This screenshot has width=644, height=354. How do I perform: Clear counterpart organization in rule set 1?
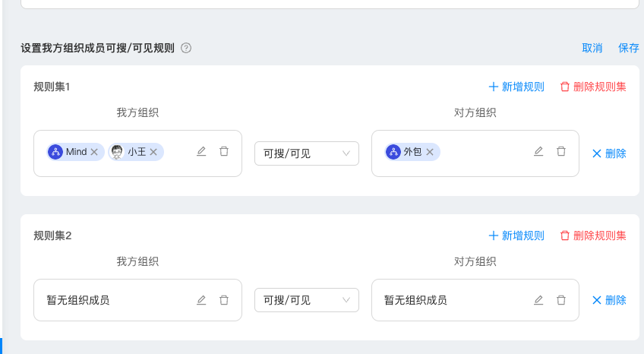coord(561,152)
